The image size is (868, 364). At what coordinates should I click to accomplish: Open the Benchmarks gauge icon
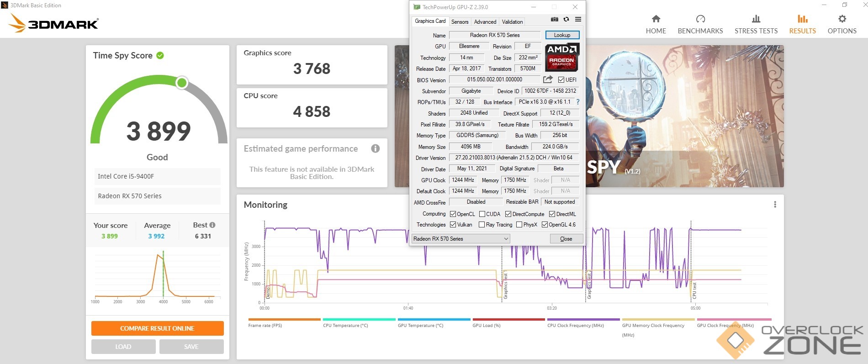click(x=700, y=19)
